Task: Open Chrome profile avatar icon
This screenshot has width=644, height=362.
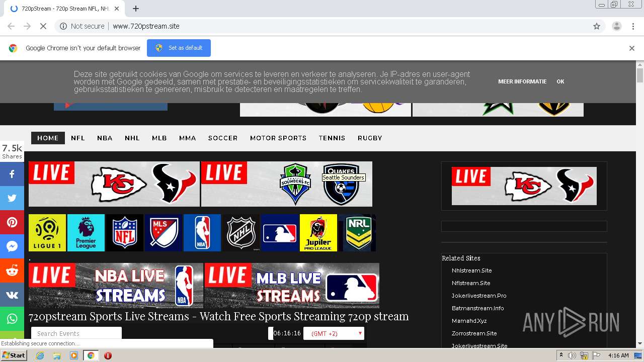Action: [616, 26]
